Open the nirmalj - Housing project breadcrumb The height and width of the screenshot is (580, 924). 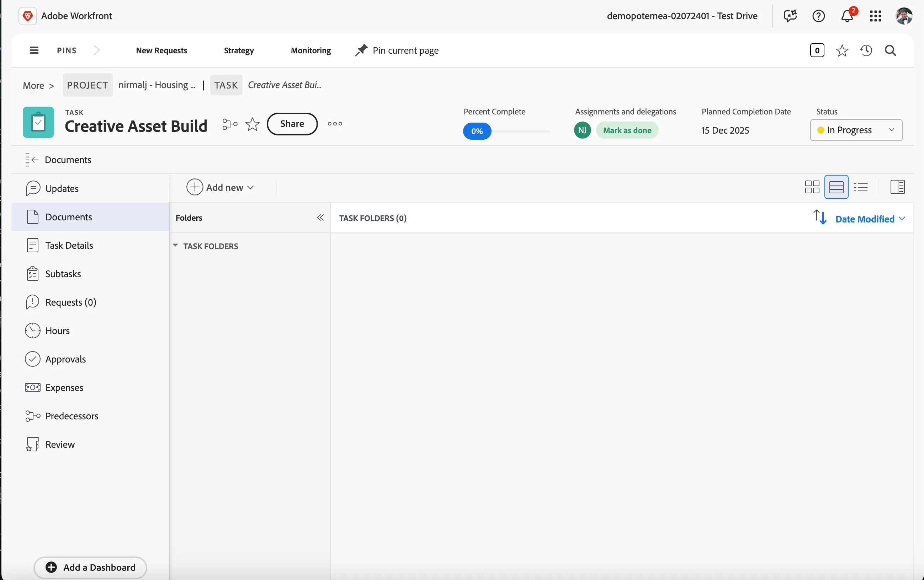[x=156, y=85]
